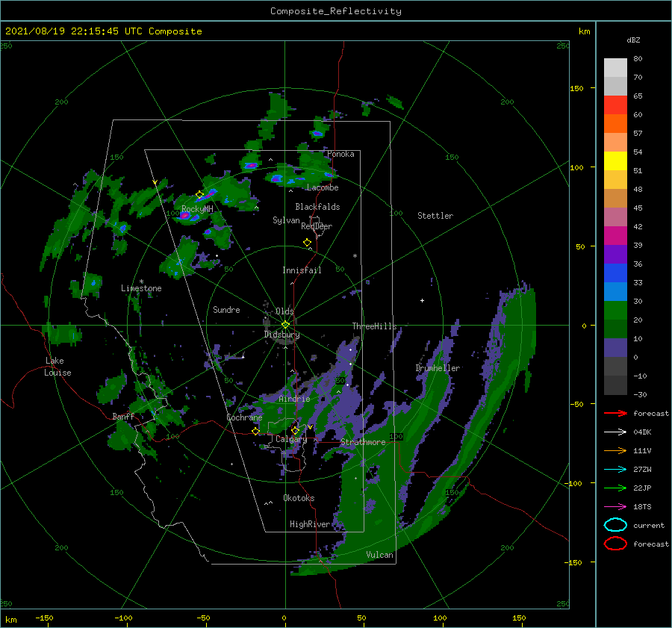Click the green 22JP arrow icon
The height and width of the screenshot is (628, 672).
pos(615,488)
